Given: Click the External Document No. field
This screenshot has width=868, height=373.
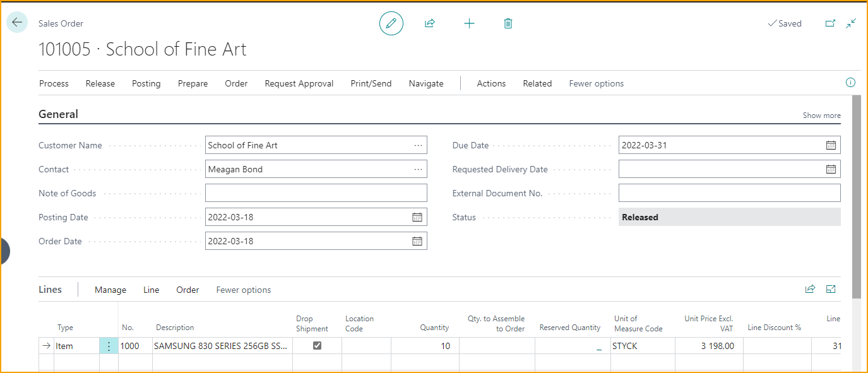Looking at the screenshot, I should tap(729, 193).
